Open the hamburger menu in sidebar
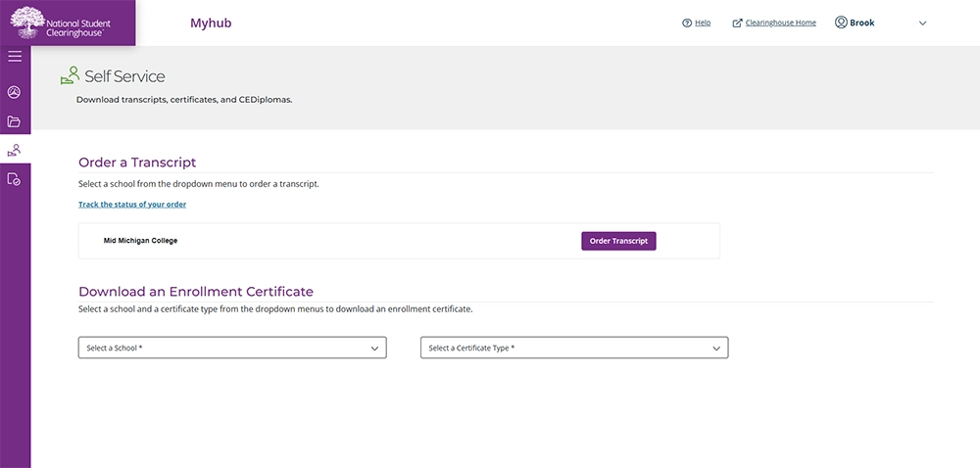 pos(15,57)
